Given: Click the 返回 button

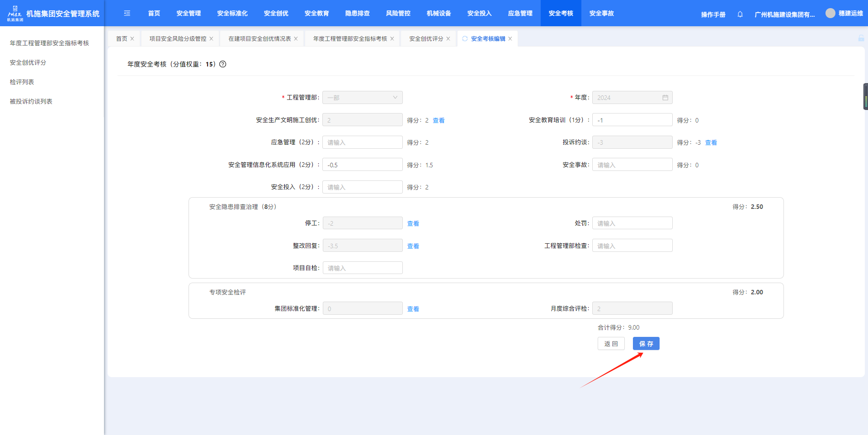Looking at the screenshot, I should point(611,344).
